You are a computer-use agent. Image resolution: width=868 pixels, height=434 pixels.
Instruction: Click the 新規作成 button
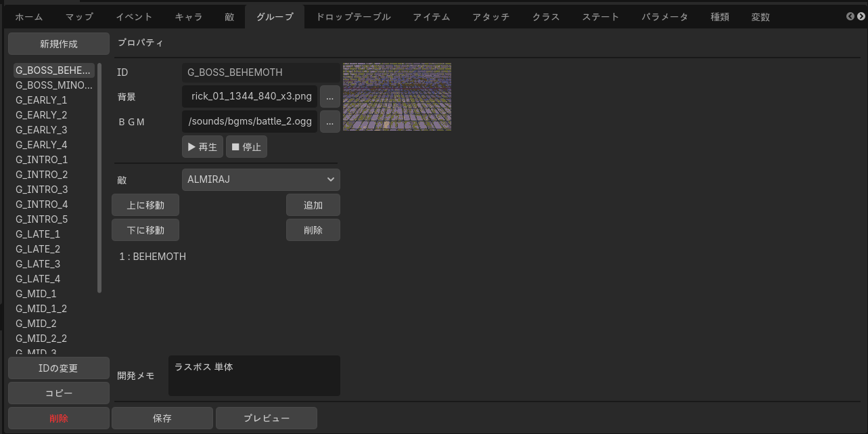[59, 44]
